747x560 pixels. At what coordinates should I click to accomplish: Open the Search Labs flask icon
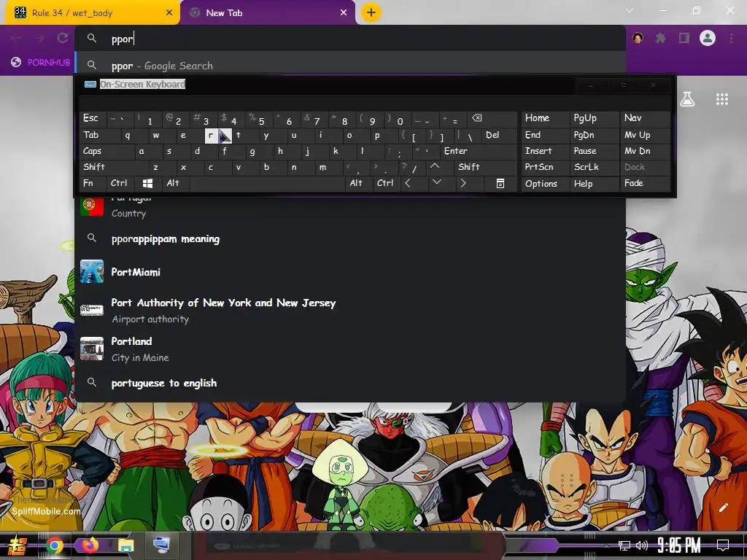pyautogui.click(x=687, y=99)
